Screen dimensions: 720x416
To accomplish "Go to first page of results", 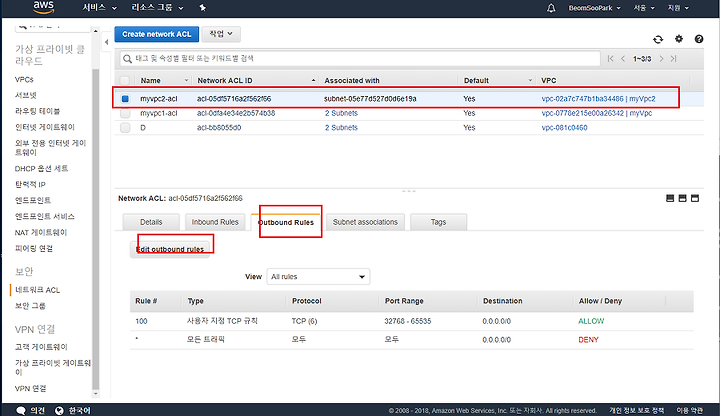I will (610, 58).
